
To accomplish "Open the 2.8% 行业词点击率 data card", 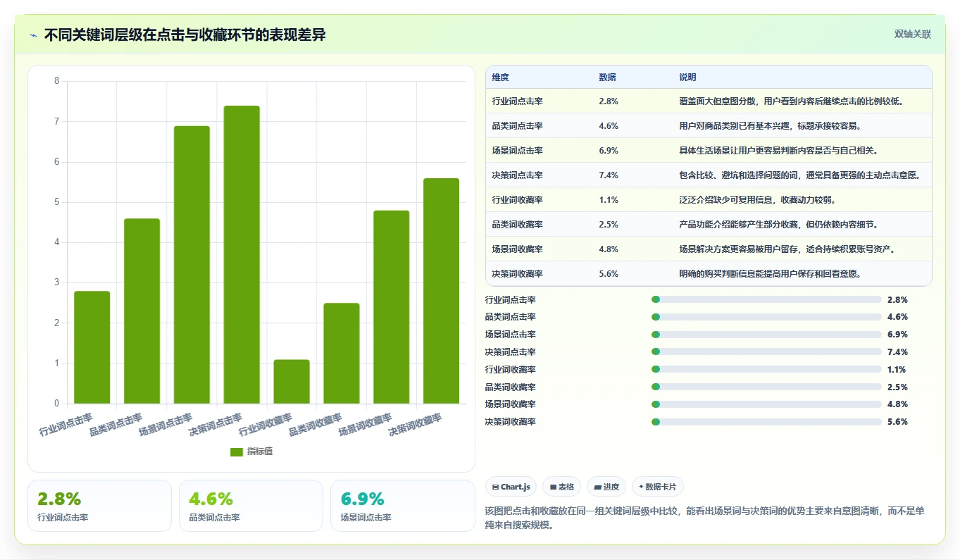I will click(x=99, y=506).
